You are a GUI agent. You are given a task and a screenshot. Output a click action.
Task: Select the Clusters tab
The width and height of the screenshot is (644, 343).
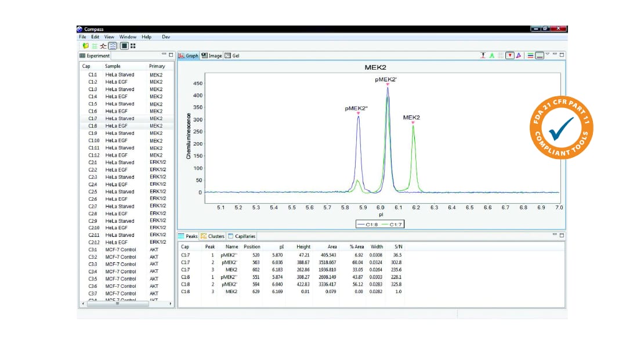tap(212, 236)
